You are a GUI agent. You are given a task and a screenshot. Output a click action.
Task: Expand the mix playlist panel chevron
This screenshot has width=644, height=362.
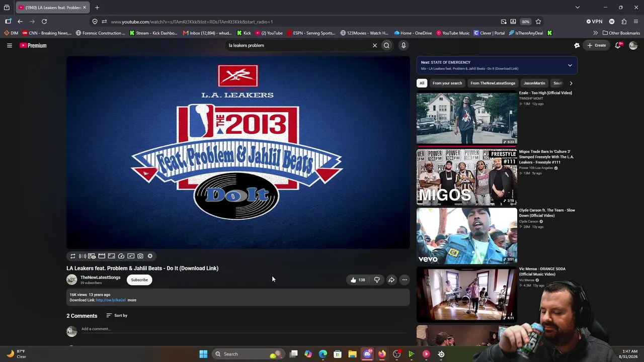coord(570,65)
